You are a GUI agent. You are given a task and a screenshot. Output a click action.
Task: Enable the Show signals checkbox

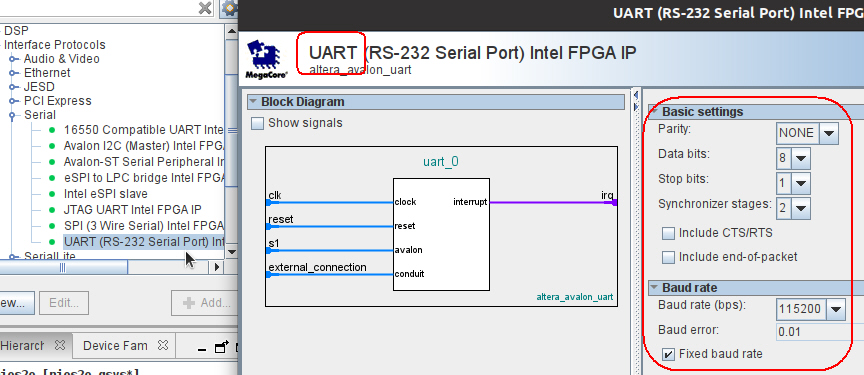pos(257,123)
